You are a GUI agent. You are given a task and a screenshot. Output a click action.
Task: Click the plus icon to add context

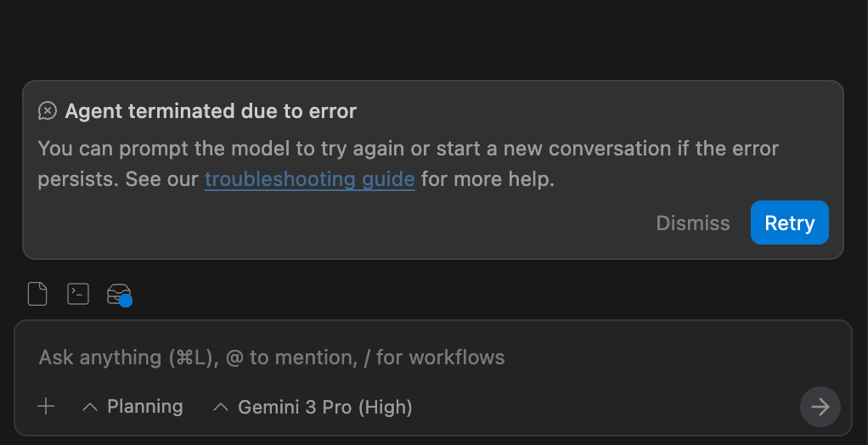(46, 407)
